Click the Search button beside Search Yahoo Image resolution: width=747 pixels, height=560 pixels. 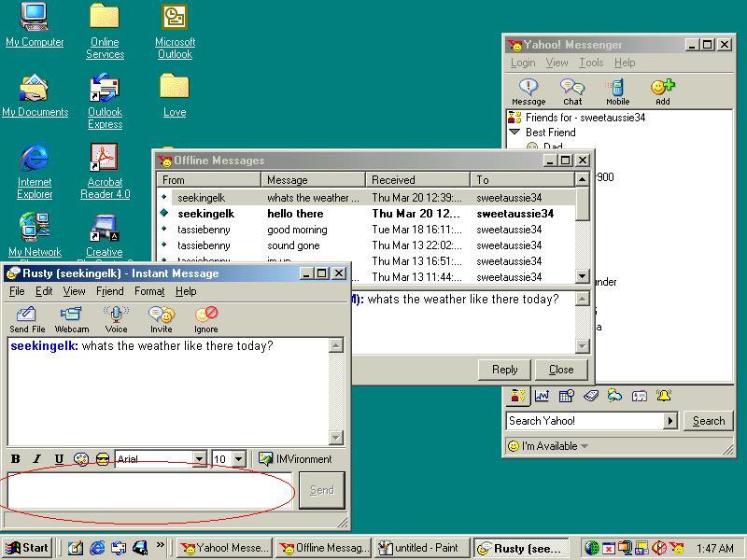tap(708, 421)
